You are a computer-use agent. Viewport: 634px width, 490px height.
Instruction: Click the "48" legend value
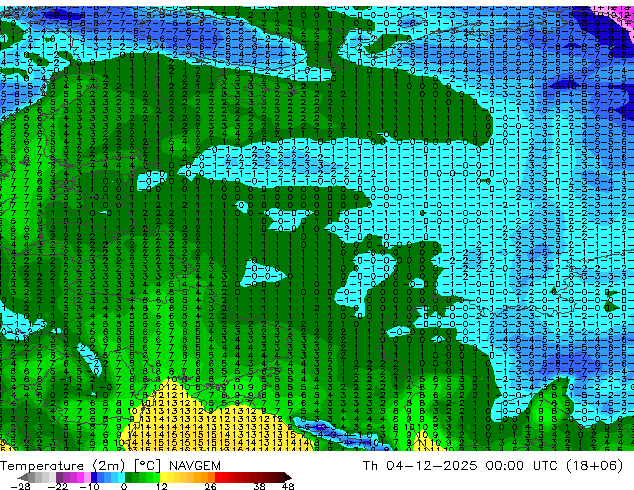coord(288,486)
